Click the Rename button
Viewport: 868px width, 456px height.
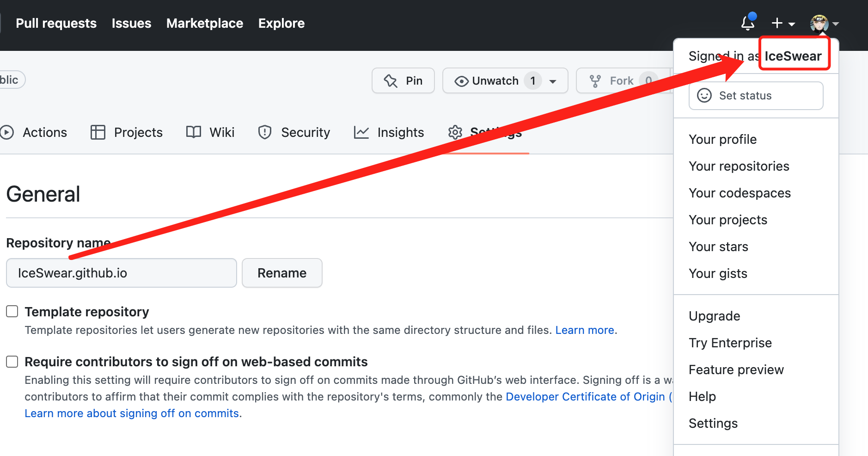[x=282, y=273]
